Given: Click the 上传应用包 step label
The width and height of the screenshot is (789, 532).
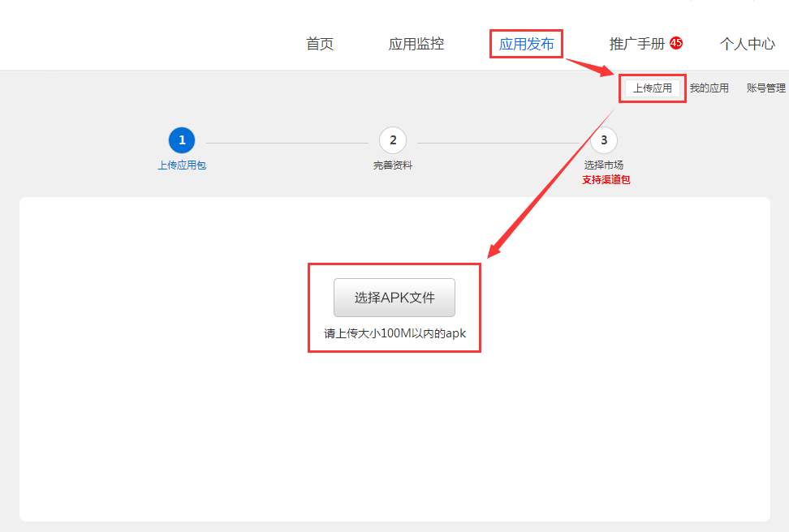Looking at the screenshot, I should coord(182,165).
